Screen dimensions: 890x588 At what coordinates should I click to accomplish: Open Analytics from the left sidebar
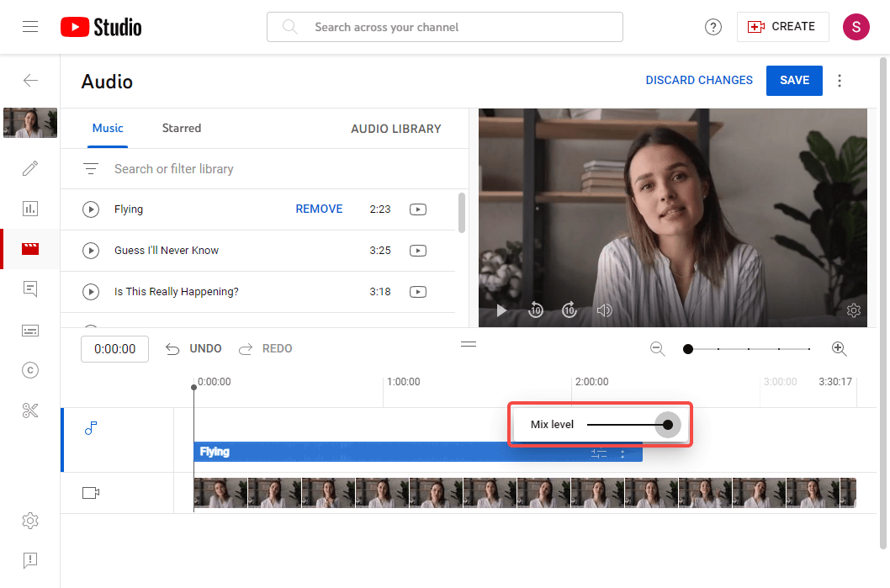(x=30, y=208)
